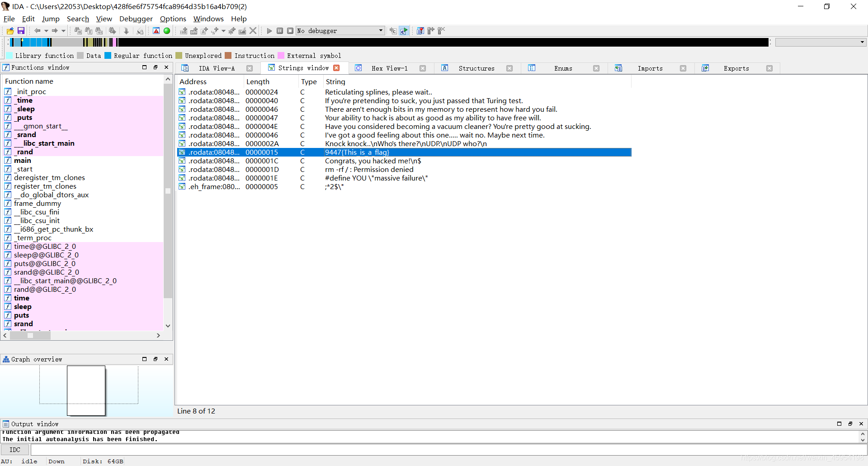Click the red warning triangle icon
The height and width of the screenshot is (466, 868).
point(156,31)
